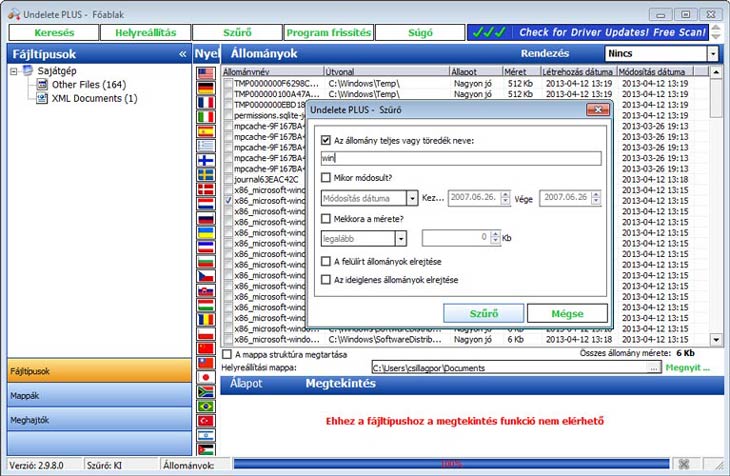730x476 pixels.
Task: Select the Greek flag language
Action: pos(206,146)
